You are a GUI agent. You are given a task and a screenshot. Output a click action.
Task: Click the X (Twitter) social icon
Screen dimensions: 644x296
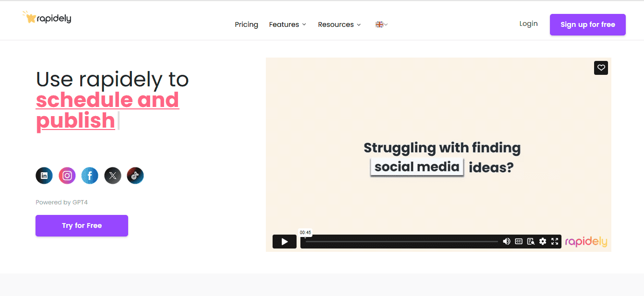pyautogui.click(x=113, y=176)
